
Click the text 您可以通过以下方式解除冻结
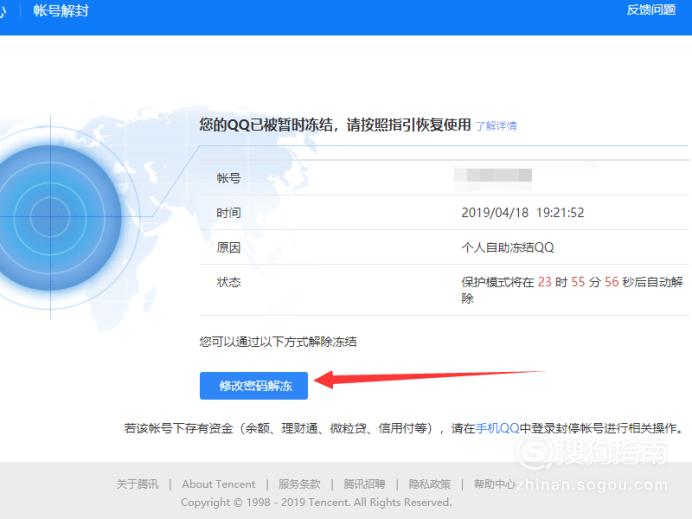(278, 342)
